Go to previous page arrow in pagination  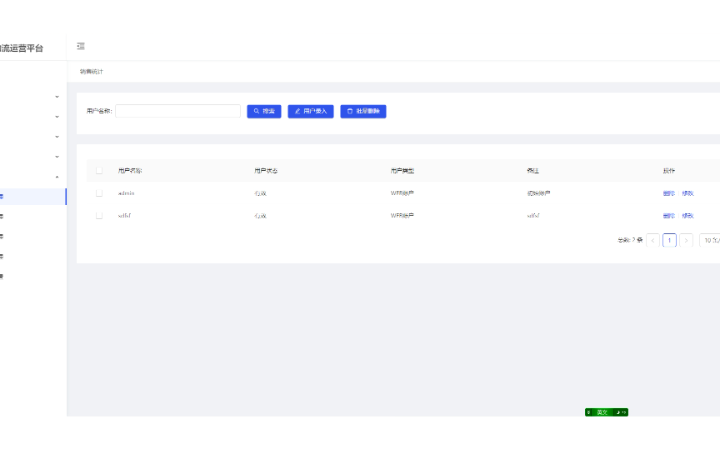653,240
